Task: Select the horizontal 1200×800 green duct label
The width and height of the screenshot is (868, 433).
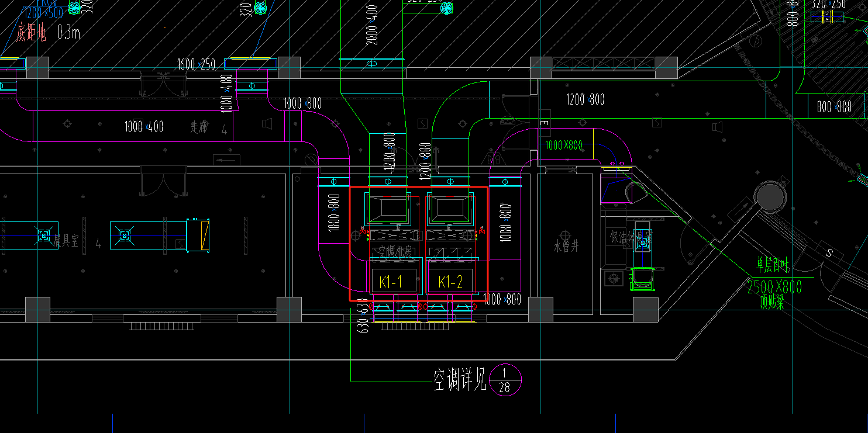Action: [x=585, y=99]
